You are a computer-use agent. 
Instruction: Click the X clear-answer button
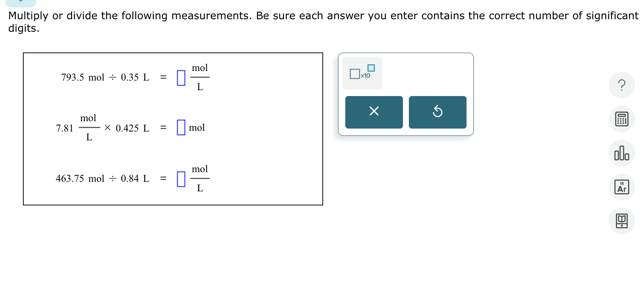pyautogui.click(x=374, y=112)
